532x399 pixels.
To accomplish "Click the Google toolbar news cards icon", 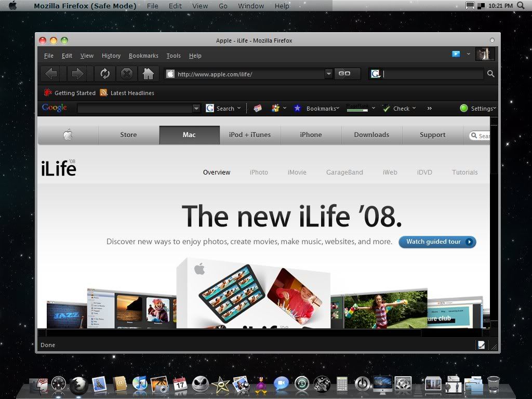I will pos(258,108).
